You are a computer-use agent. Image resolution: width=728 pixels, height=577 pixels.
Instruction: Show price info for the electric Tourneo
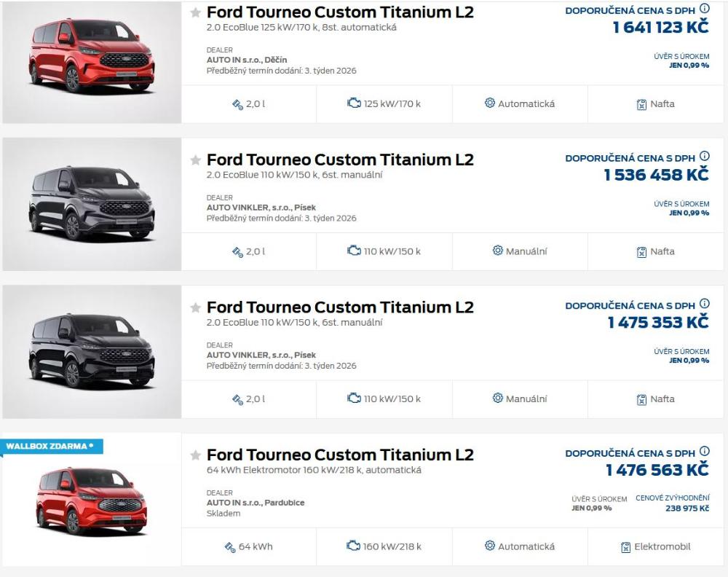coord(704,452)
